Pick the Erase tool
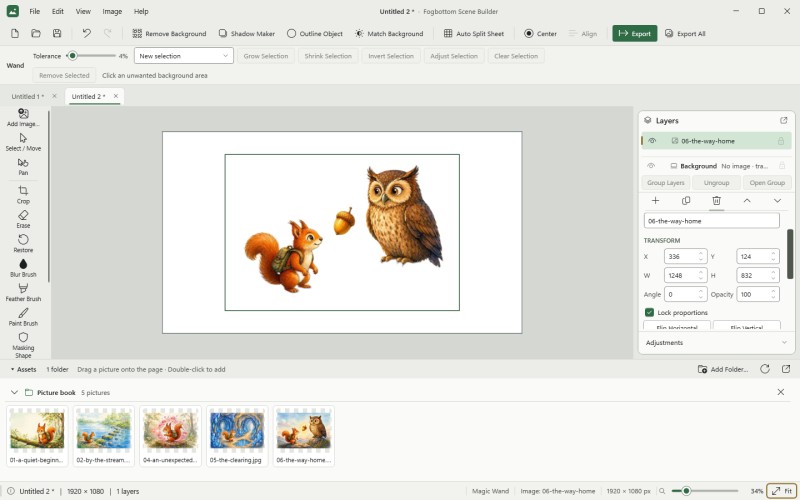Image resolution: width=800 pixels, height=500 pixels. point(23,219)
